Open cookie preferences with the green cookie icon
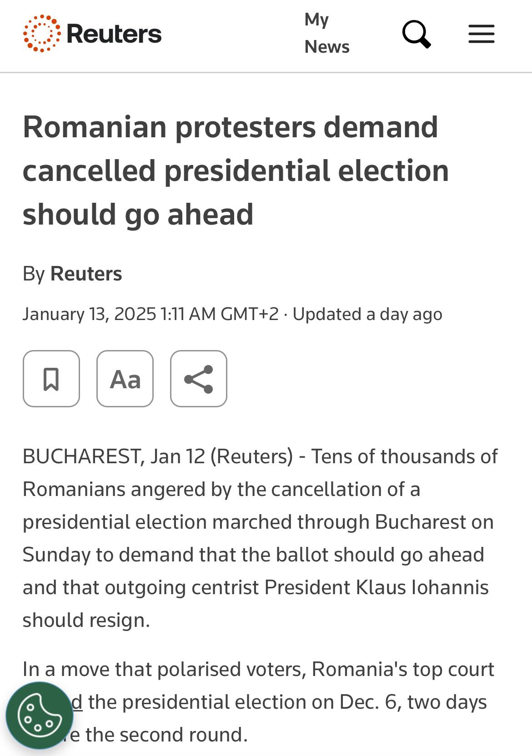The width and height of the screenshot is (532, 756). [x=40, y=715]
